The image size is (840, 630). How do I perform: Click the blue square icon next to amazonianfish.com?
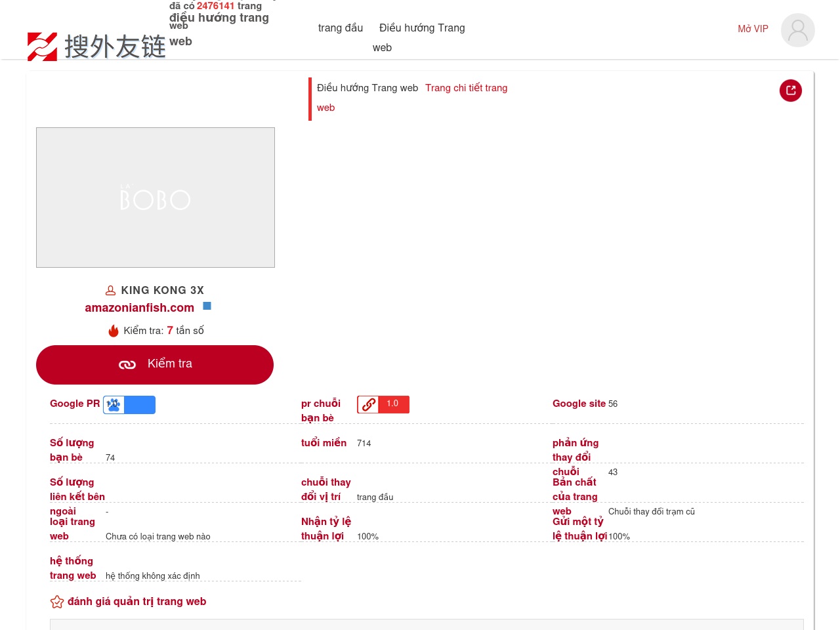(x=207, y=306)
